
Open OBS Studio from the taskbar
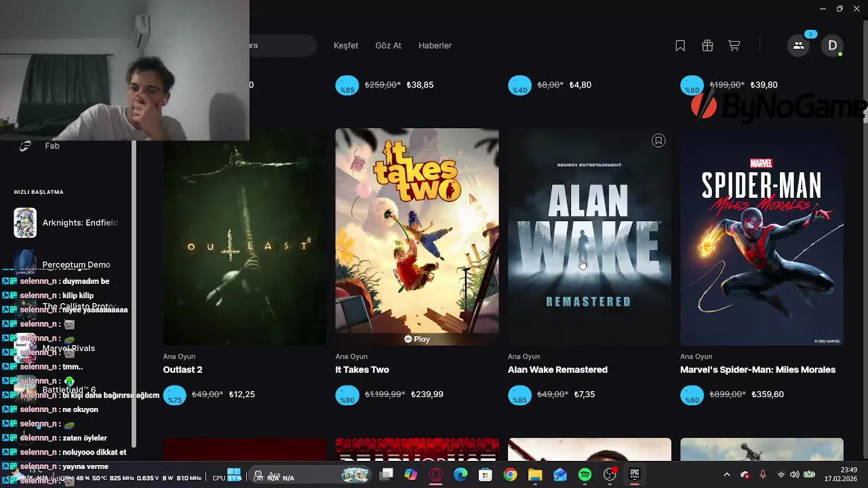610,475
